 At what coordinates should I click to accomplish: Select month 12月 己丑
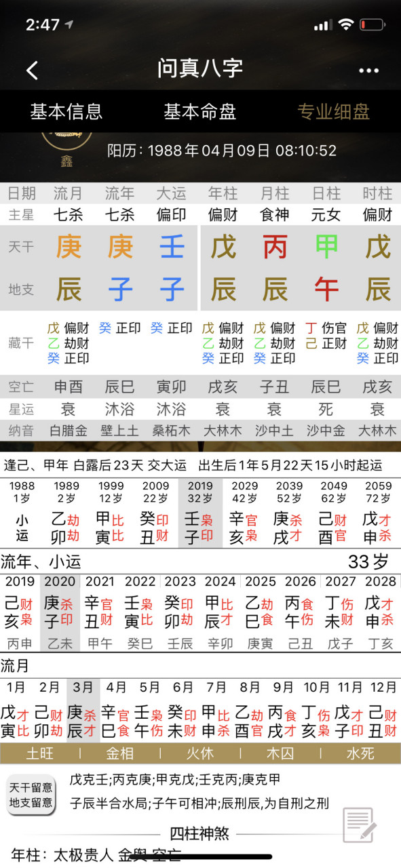pos(384,710)
